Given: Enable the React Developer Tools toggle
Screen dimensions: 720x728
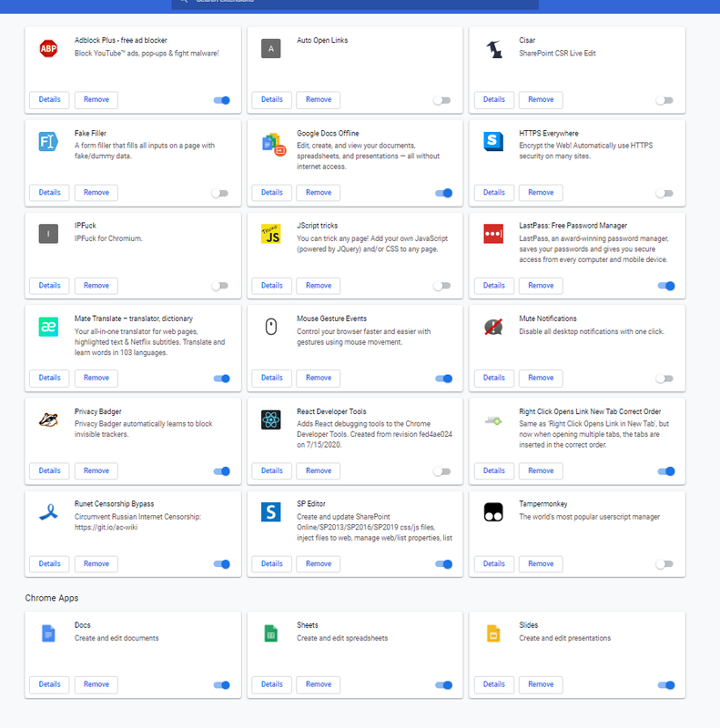Looking at the screenshot, I should coord(442,471).
